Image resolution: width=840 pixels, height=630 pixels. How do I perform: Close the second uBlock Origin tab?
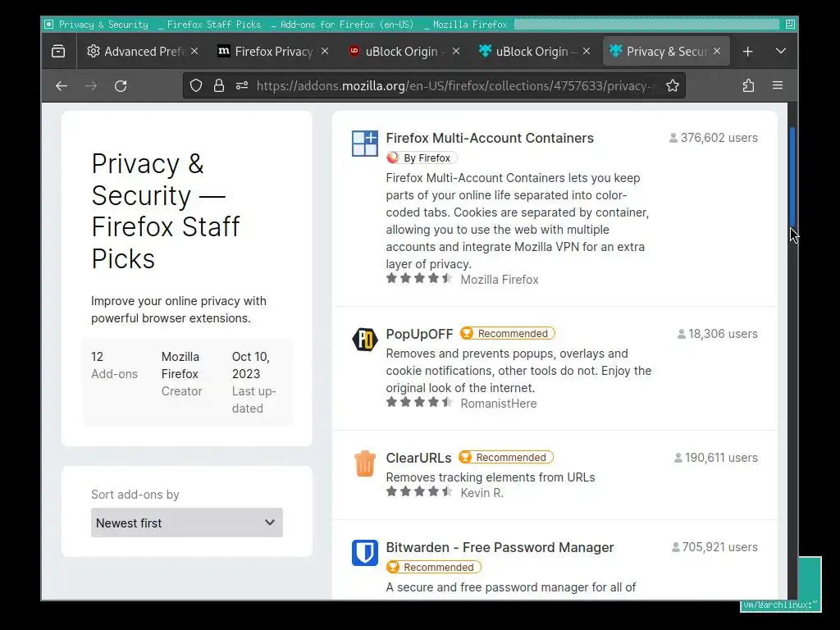pyautogui.click(x=587, y=51)
